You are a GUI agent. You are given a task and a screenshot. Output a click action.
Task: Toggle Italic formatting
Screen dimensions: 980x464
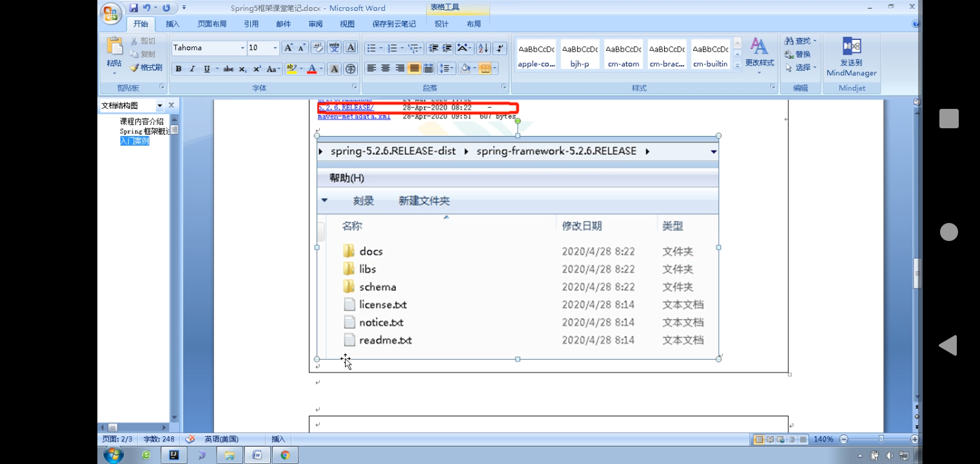[192, 69]
